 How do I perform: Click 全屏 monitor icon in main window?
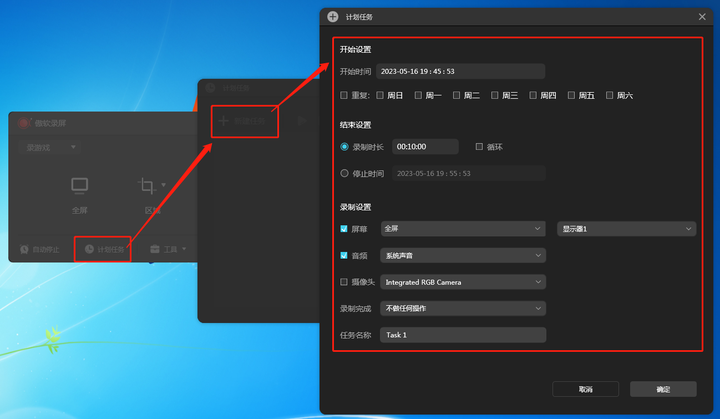point(79,186)
